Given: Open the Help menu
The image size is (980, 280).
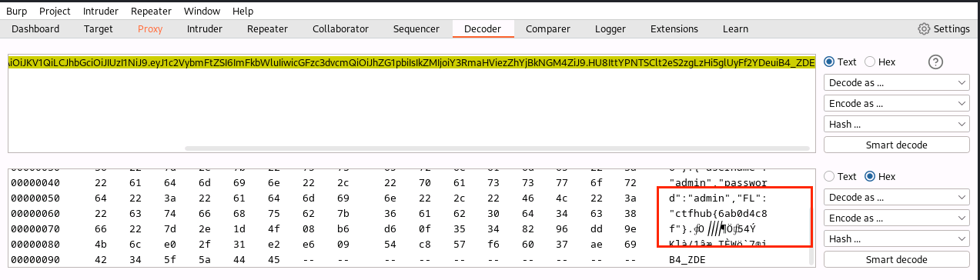Looking at the screenshot, I should pyautogui.click(x=242, y=12).
